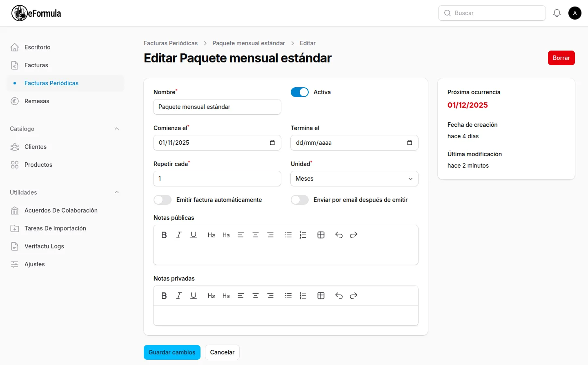Apply bold in Notas privadas toolbar
588x365 pixels.
point(164,296)
